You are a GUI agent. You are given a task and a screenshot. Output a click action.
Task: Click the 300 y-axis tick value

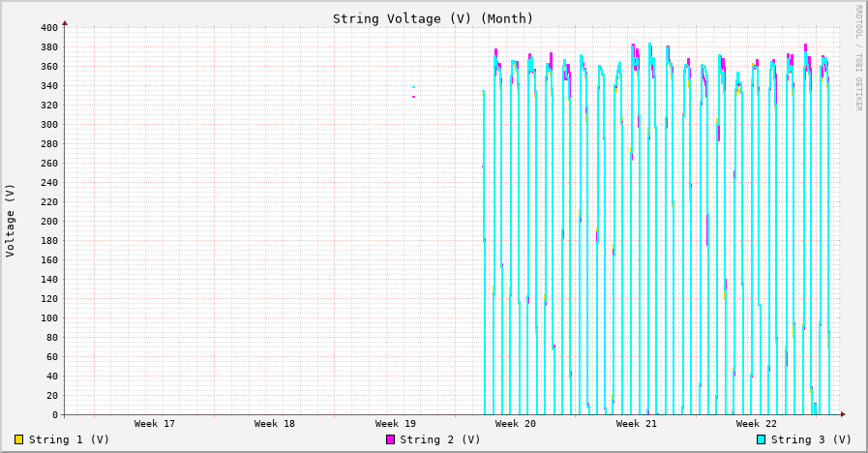pos(48,125)
